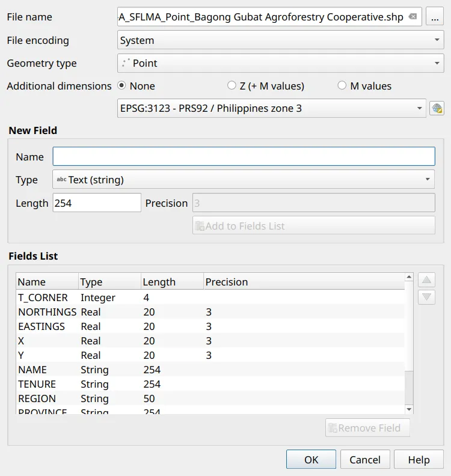
Task: Open field Type Text (string) dropdown
Action: tap(244, 180)
